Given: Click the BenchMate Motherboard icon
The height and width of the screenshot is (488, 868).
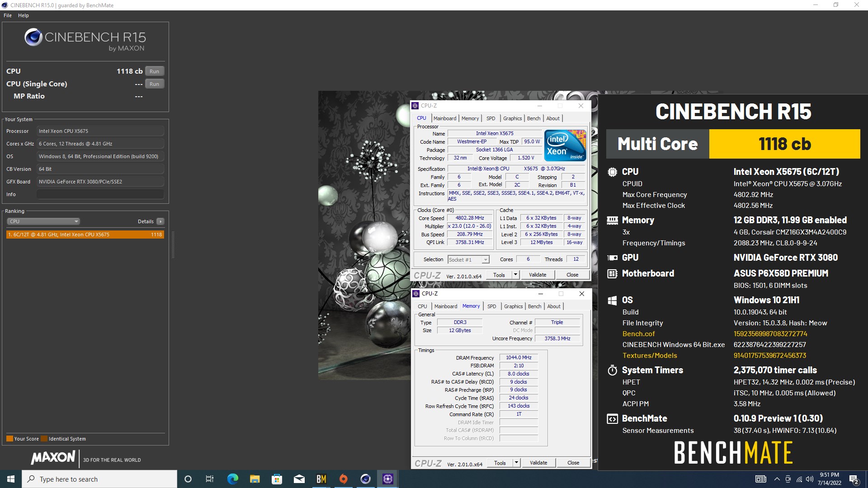Looking at the screenshot, I should (x=612, y=273).
